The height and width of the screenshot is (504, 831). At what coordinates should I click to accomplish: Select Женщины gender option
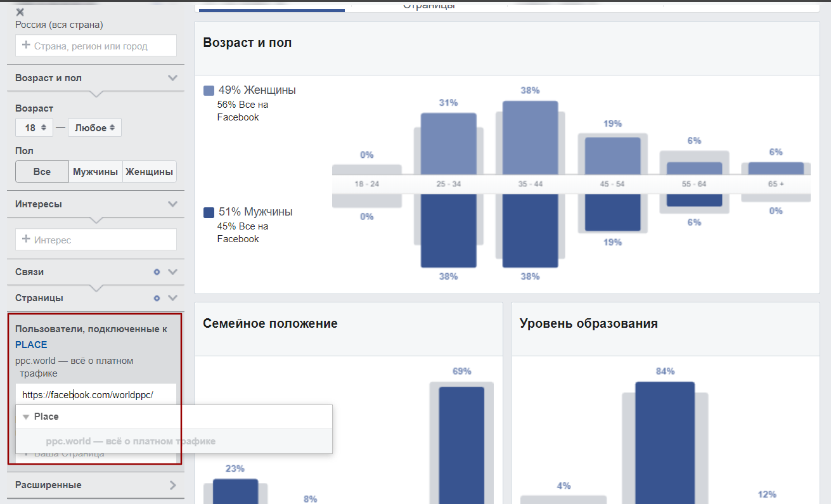pos(150,172)
